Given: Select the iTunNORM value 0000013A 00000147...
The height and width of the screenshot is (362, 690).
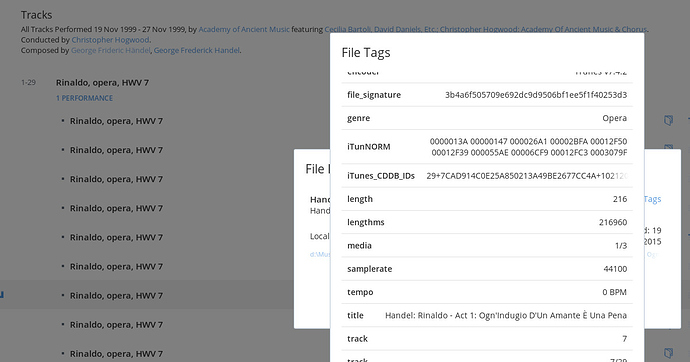Looking at the screenshot, I should coord(529,147).
